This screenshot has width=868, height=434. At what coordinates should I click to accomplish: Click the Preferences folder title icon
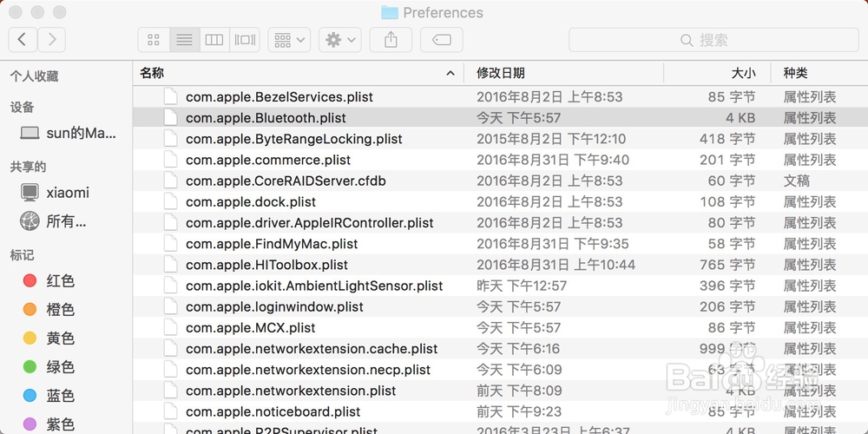coord(390,12)
